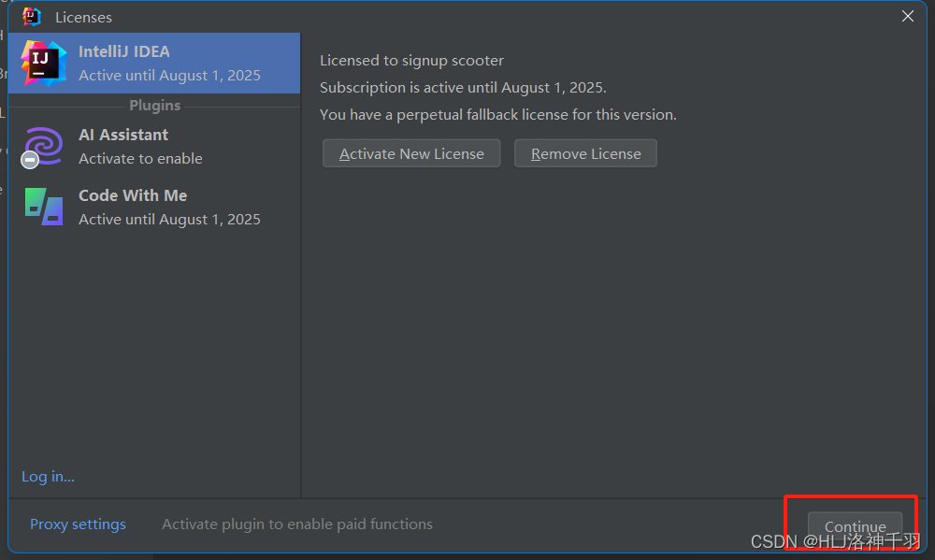Click the 'Licensed to signup scooter' text
Image resolution: width=935 pixels, height=560 pixels.
point(411,60)
